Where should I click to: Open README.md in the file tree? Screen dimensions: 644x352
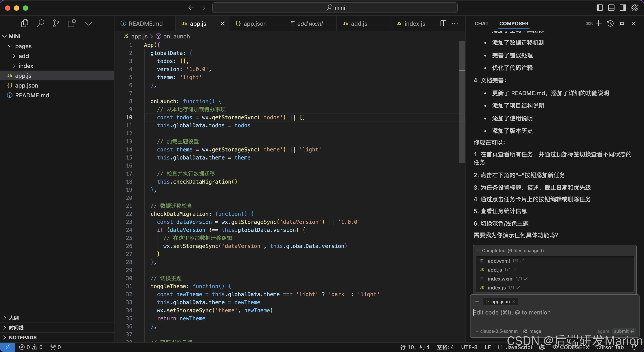[x=57, y=95]
